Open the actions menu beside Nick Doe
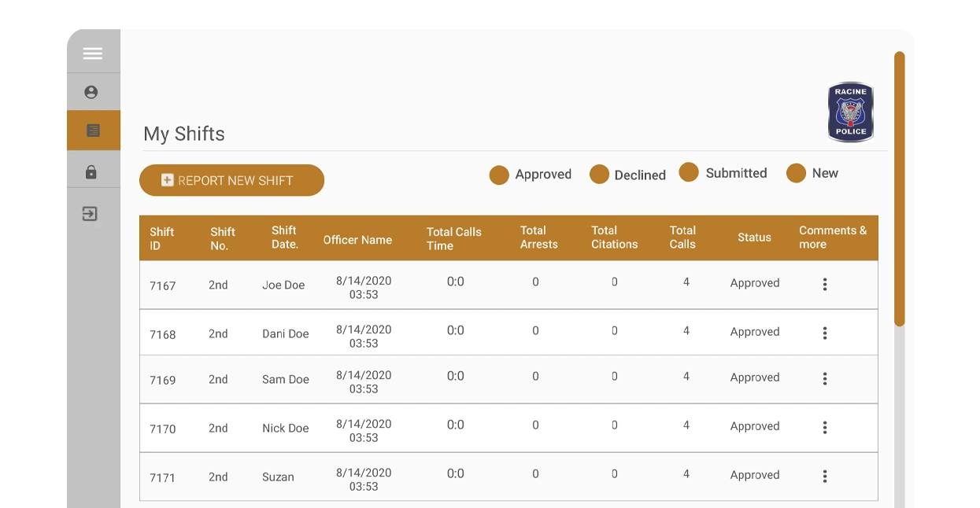This screenshot has height=508, width=980. pyautogui.click(x=825, y=427)
